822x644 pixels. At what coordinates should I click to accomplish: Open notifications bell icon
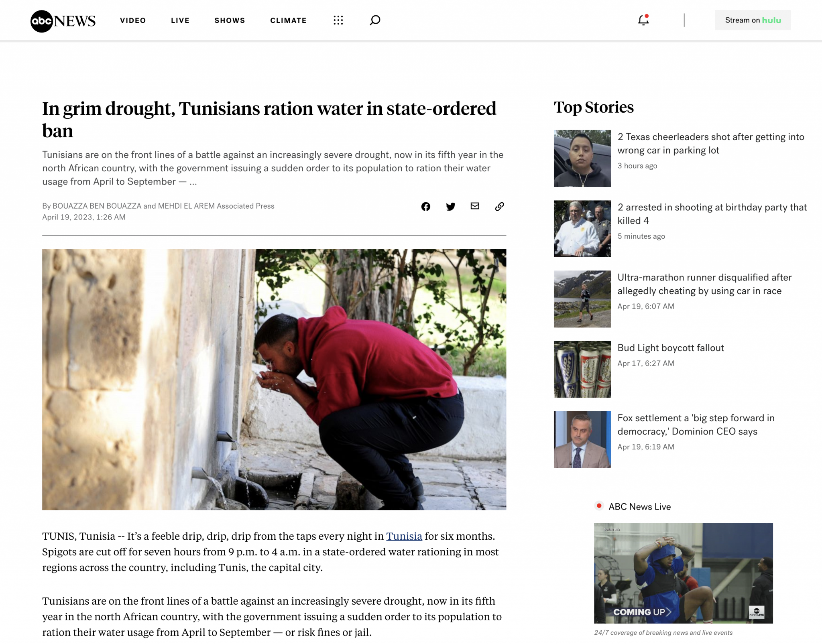click(x=643, y=20)
